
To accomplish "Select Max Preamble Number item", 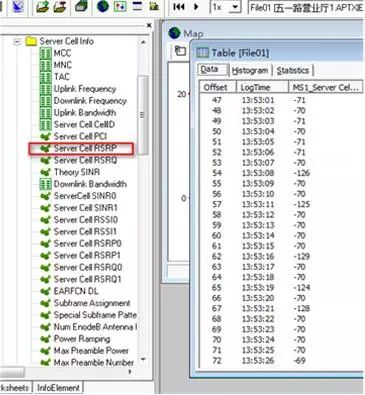I will click(94, 362).
